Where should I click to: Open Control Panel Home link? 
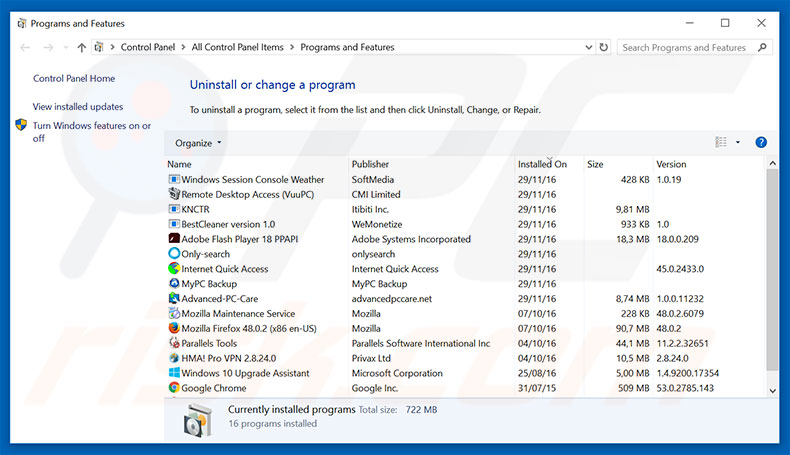pos(74,79)
